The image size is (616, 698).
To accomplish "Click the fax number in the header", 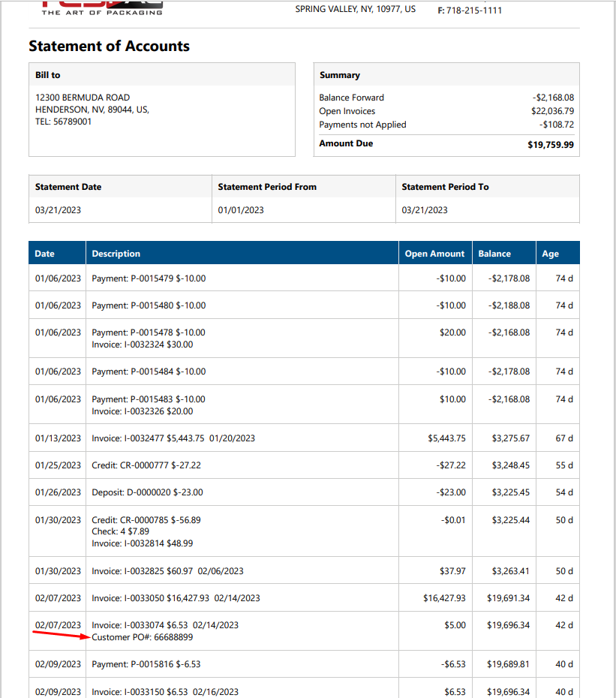I will click(470, 11).
